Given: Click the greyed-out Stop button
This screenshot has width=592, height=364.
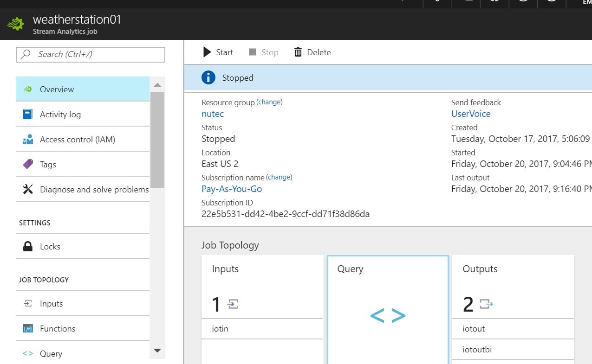Looking at the screenshot, I should 264,52.
